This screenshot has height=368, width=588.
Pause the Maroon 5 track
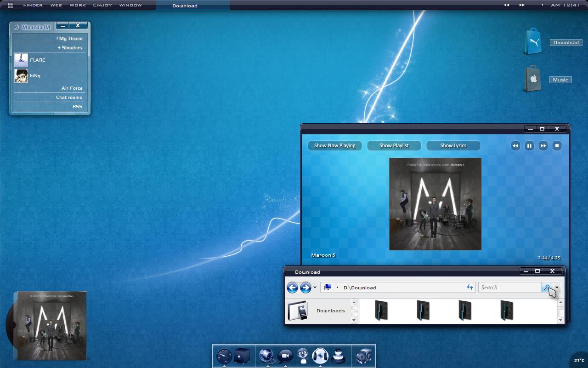coord(529,146)
